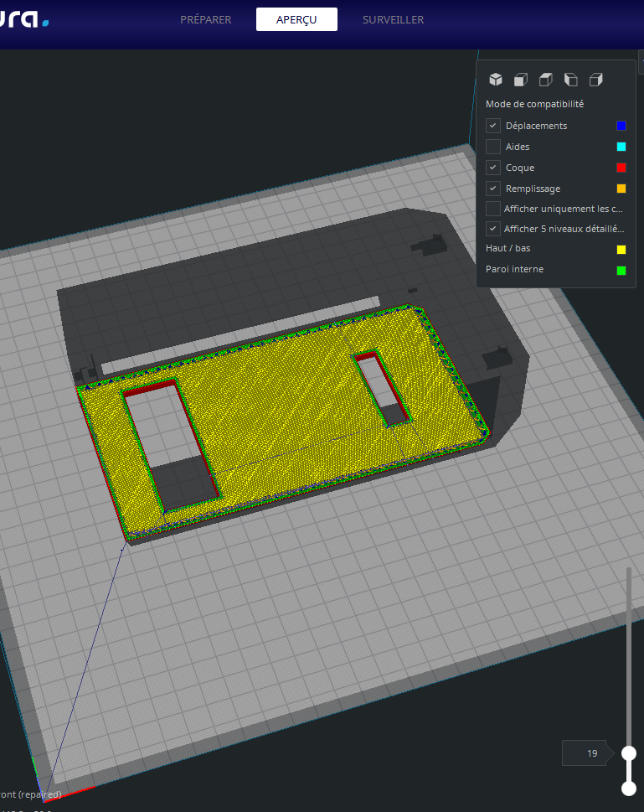Click the active APERÇU tab
This screenshot has height=812, width=644.
(296, 19)
